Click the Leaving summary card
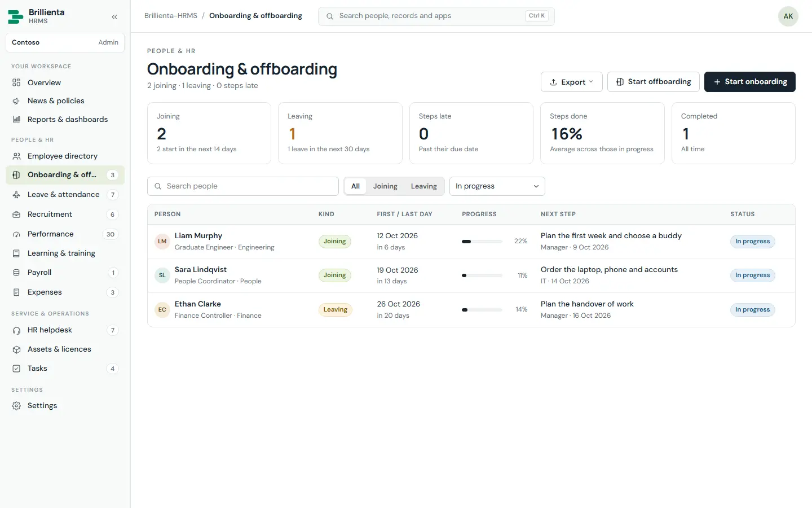The image size is (812, 508). [x=340, y=133]
